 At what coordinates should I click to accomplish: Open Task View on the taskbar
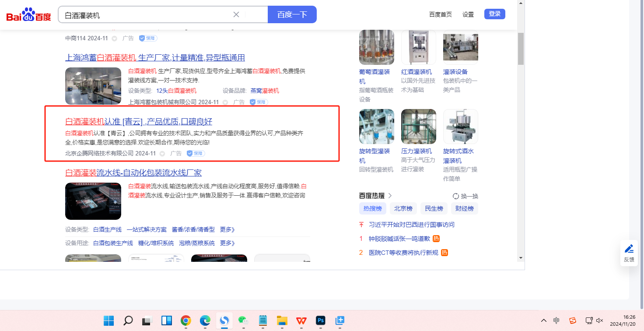point(147,320)
